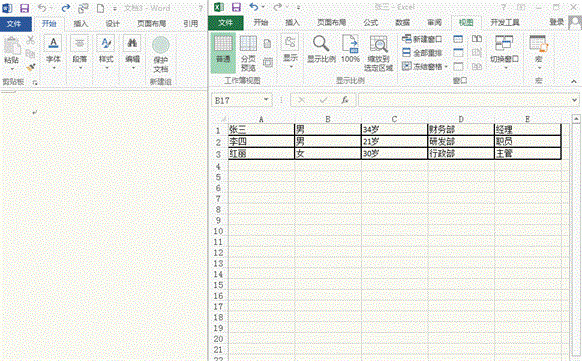
Task: Click the Excel Save icon in quick access
Action: (236, 7)
